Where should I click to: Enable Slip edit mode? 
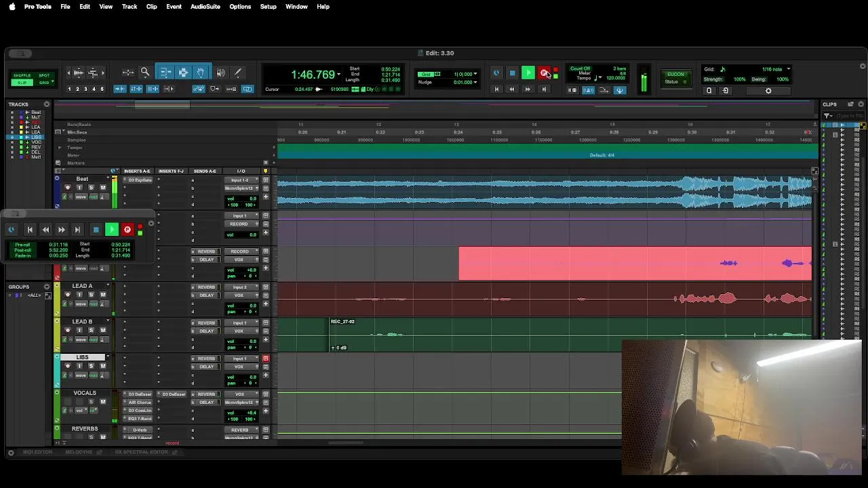22,83
